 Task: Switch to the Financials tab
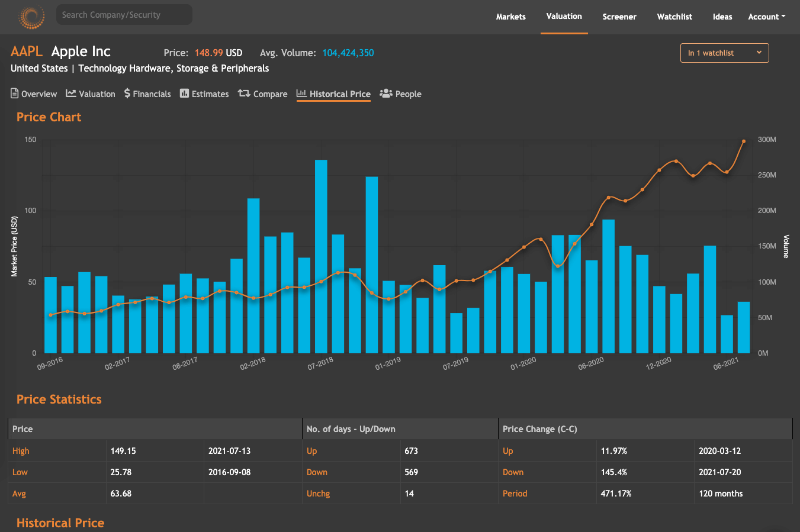147,93
